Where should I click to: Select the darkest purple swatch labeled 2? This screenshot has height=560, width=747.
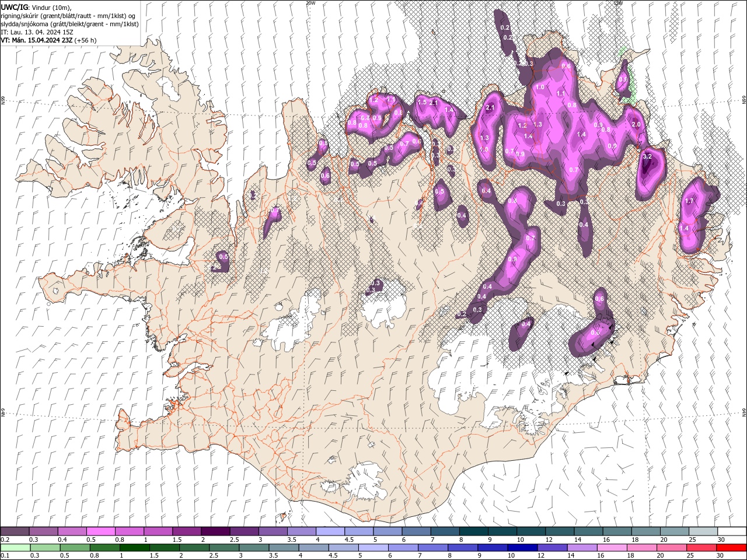pyautogui.click(x=215, y=531)
